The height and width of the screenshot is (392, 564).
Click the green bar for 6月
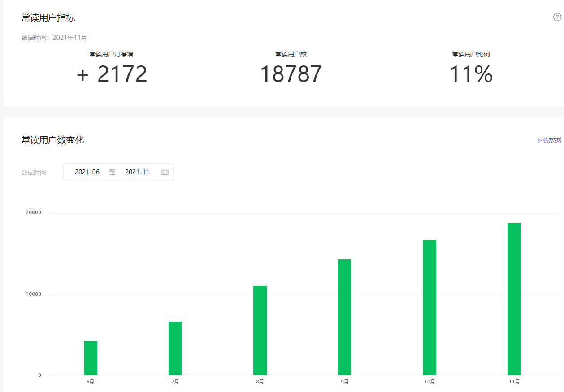[x=91, y=358]
